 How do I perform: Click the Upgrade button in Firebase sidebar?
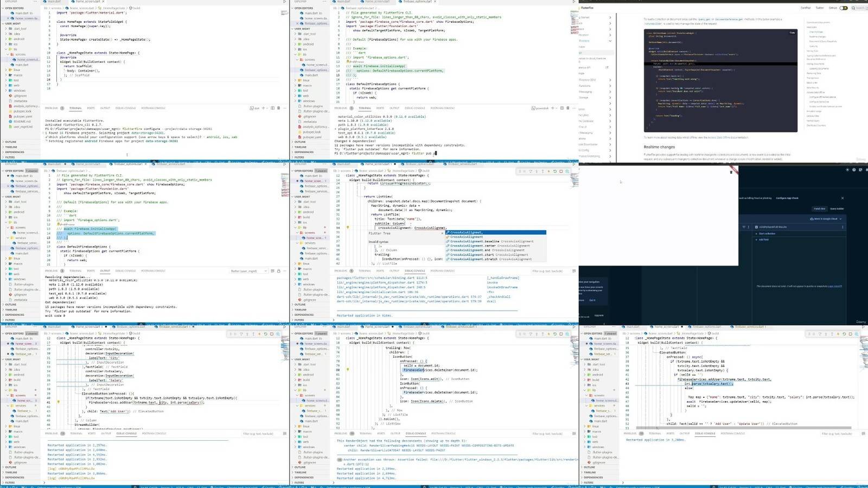tap(599, 315)
